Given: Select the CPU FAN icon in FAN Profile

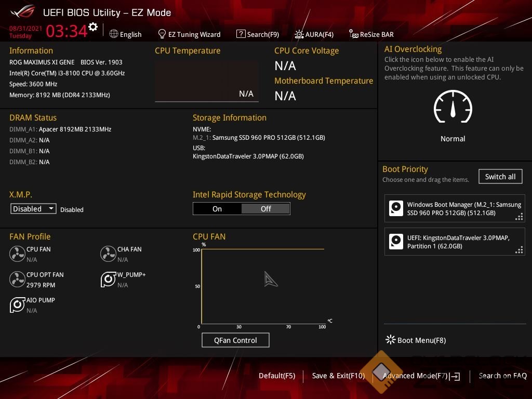Looking at the screenshot, I should tap(17, 254).
